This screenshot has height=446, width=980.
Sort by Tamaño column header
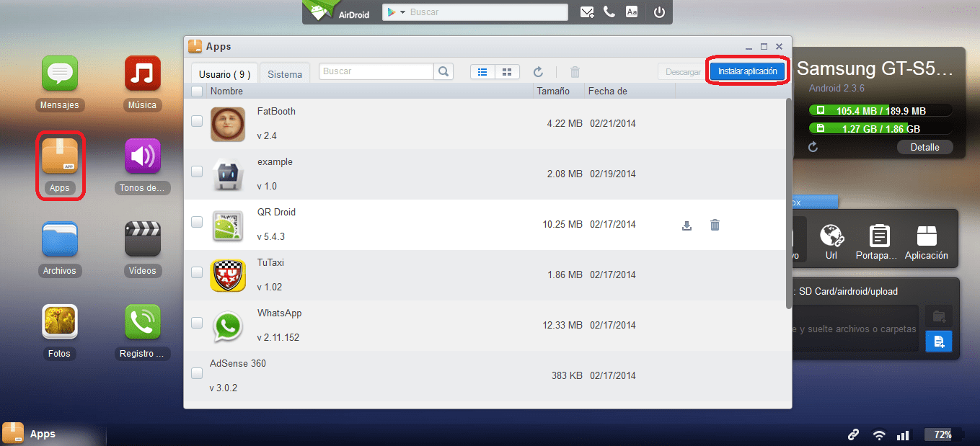pos(553,91)
